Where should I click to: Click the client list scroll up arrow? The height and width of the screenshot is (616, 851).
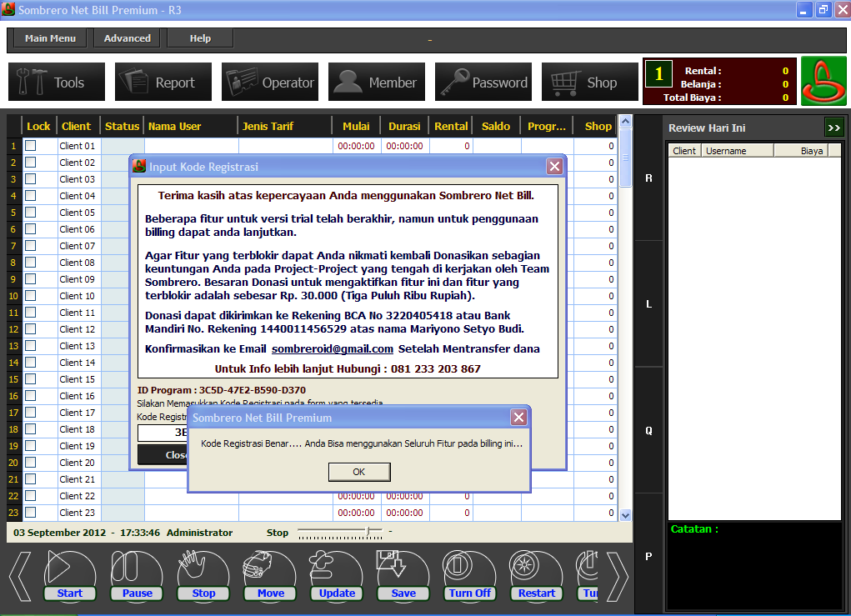(x=625, y=122)
